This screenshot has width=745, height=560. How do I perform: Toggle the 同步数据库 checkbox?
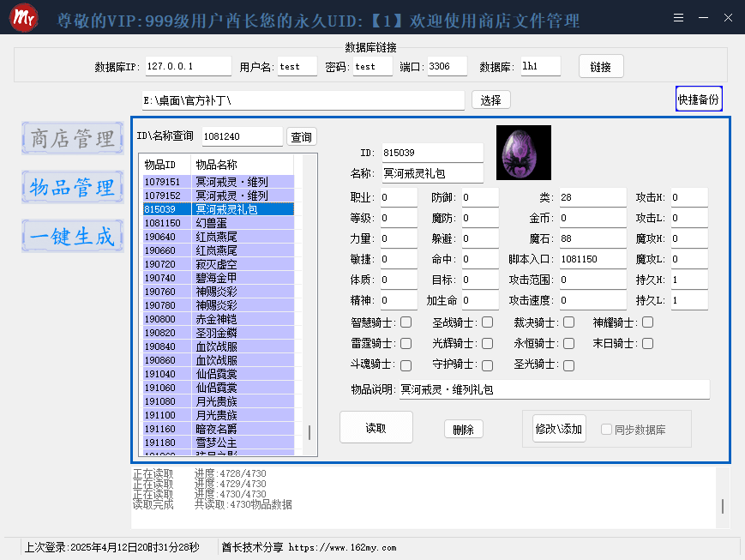(x=607, y=430)
